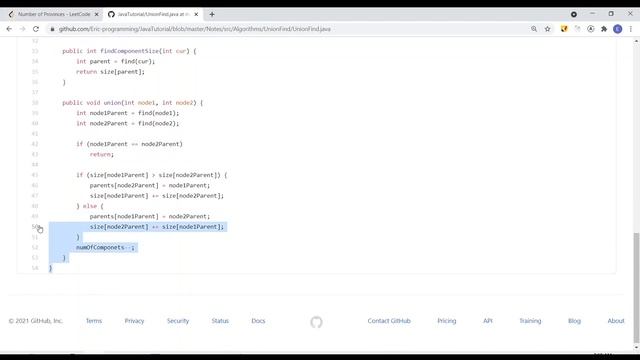
Task: Click the 'numOfComponets--;' code line
Action: 105,247
